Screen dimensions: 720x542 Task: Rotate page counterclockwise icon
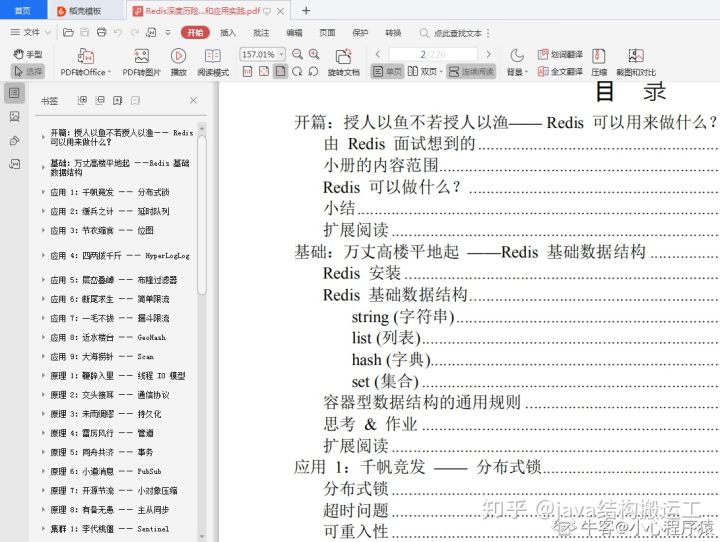point(313,71)
